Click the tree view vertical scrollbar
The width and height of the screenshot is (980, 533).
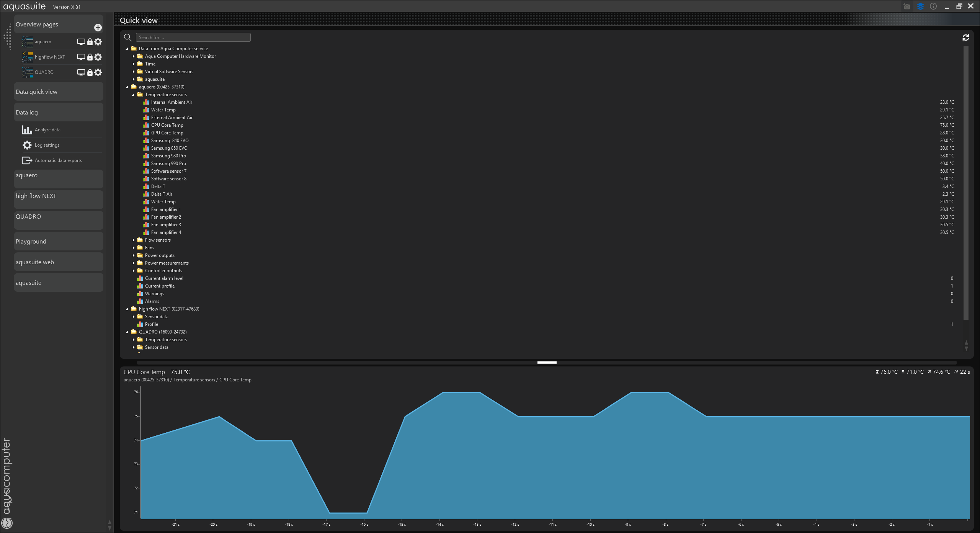point(966,183)
